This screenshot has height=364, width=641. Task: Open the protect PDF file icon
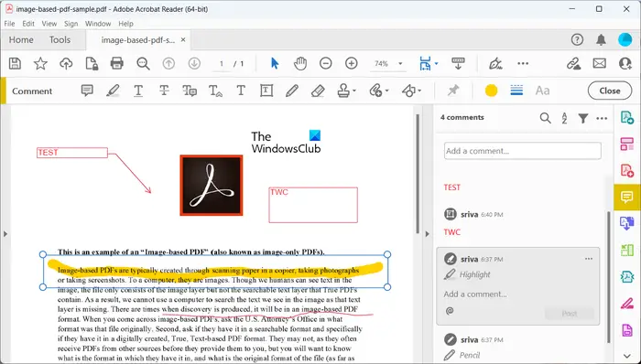[92, 64]
